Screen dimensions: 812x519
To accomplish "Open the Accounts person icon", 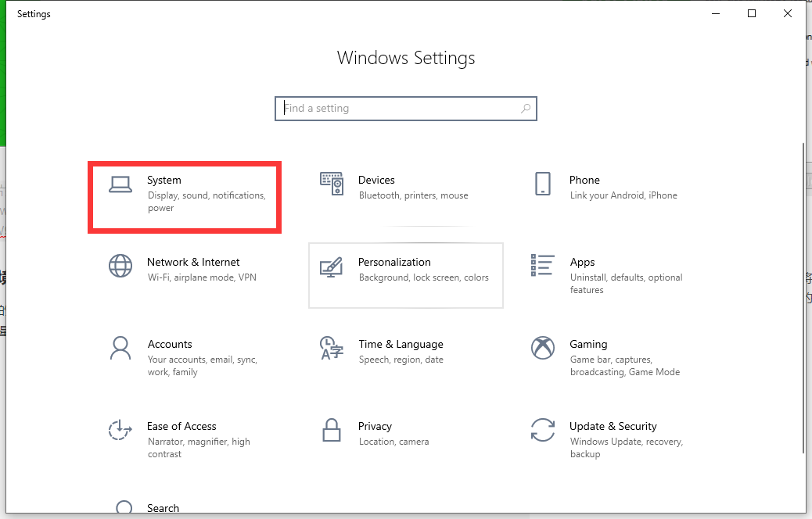I will [120, 348].
